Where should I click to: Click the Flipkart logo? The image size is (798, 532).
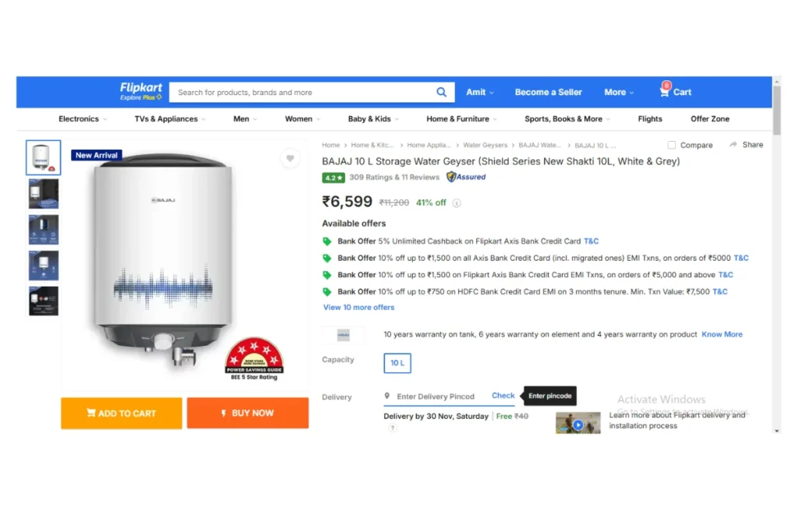pos(141,87)
